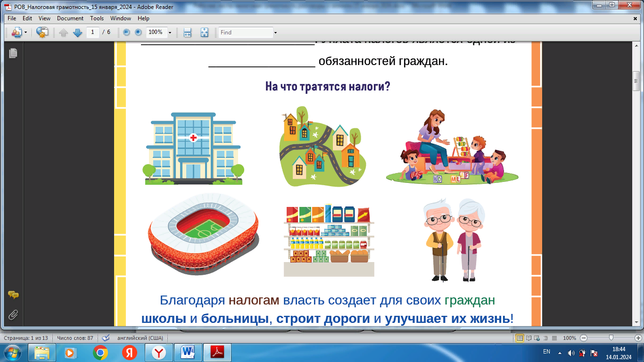Click the fit width scrolling icon
Image resolution: width=644 pixels, height=362 pixels.
pos(187,33)
